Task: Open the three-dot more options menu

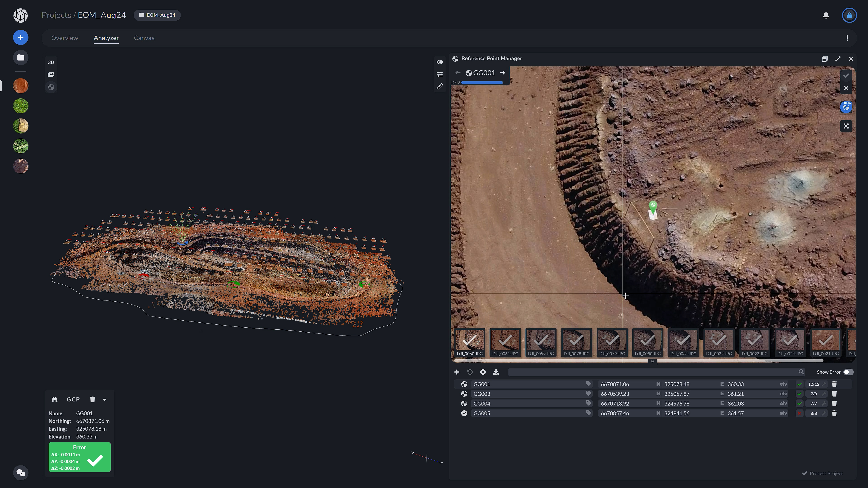Action: point(847,38)
